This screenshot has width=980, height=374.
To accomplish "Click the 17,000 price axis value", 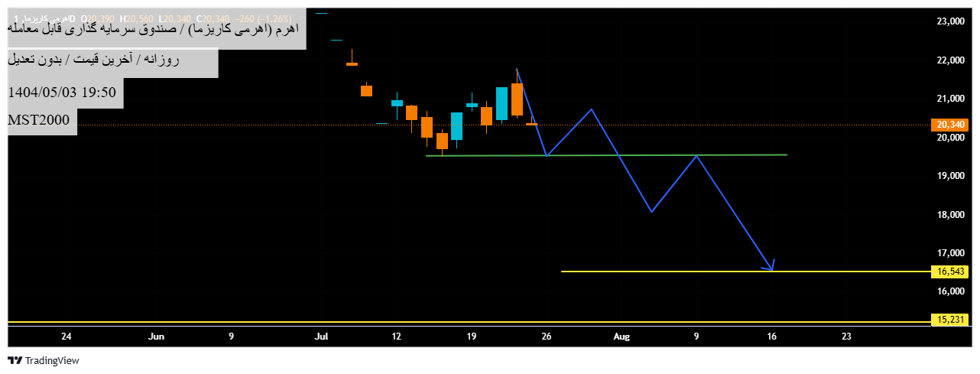I will (950, 253).
